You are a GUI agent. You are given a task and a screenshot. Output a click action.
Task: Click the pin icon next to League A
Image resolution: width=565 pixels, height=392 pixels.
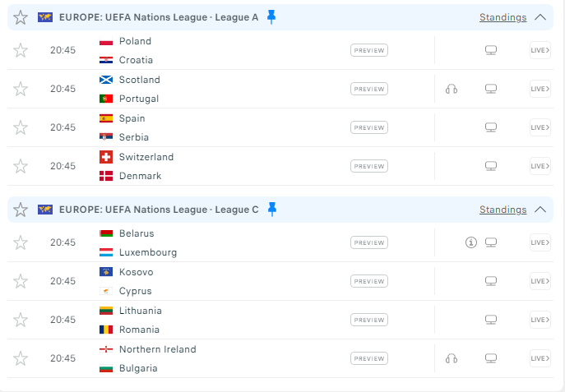pos(272,16)
